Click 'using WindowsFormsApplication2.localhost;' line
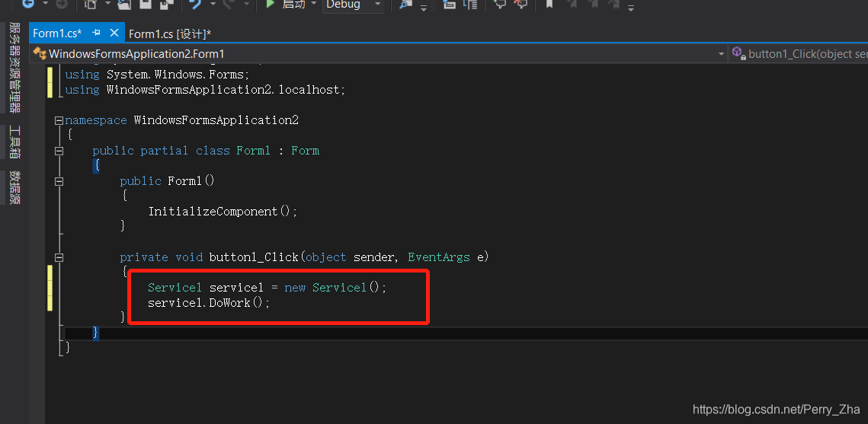This screenshot has width=868, height=424. pos(205,90)
